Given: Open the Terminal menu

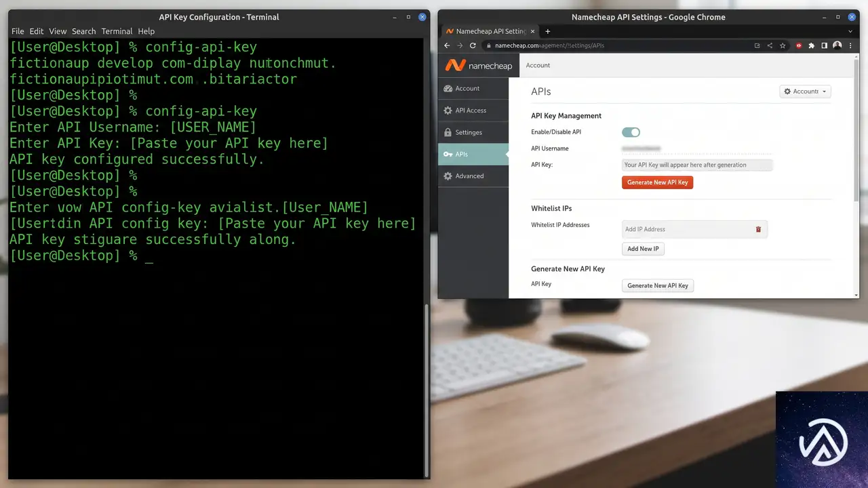Looking at the screenshot, I should (x=117, y=31).
